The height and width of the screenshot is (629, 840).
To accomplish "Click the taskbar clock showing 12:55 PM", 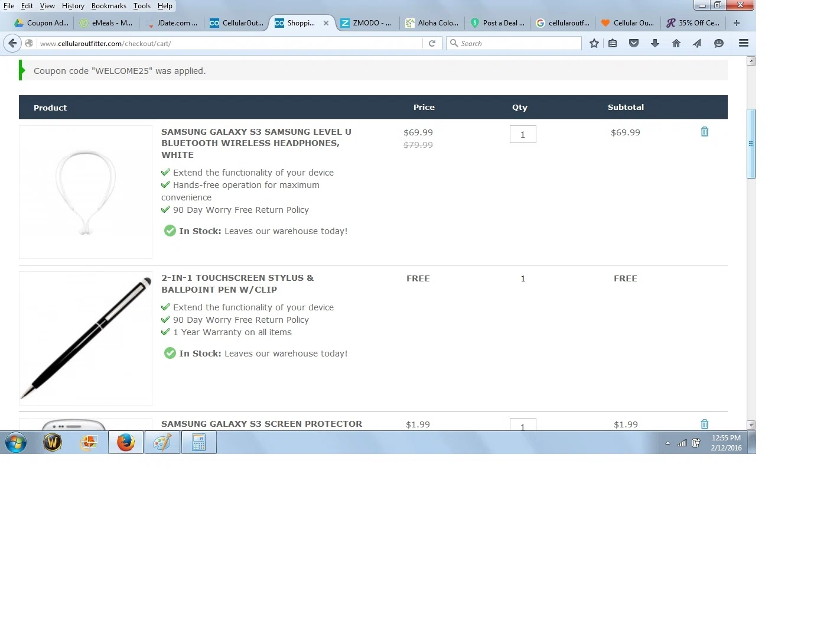I will (x=726, y=443).
